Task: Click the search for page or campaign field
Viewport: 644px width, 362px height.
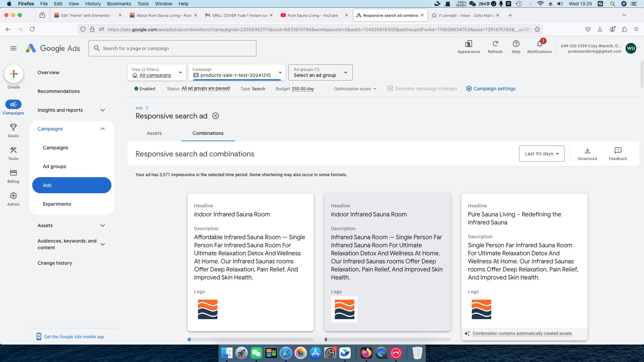Action: (172, 48)
